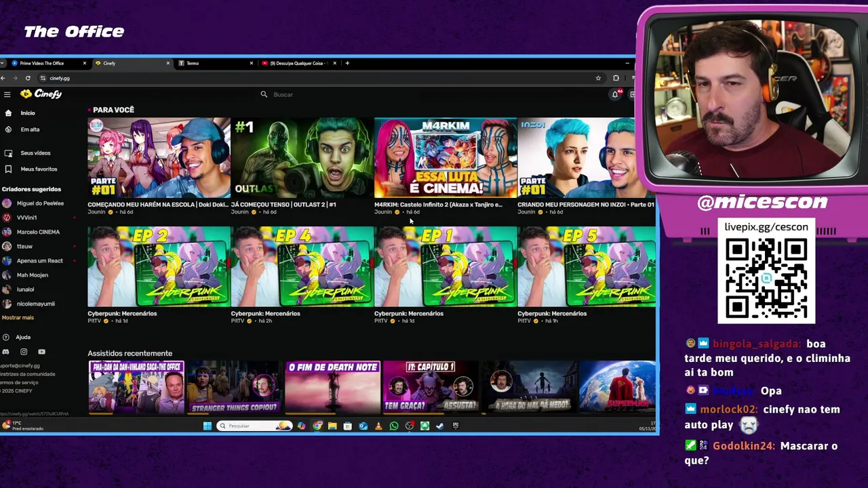Open Cinefy YouTube link icon
Screen dimensions: 868x488
[x=41, y=352]
